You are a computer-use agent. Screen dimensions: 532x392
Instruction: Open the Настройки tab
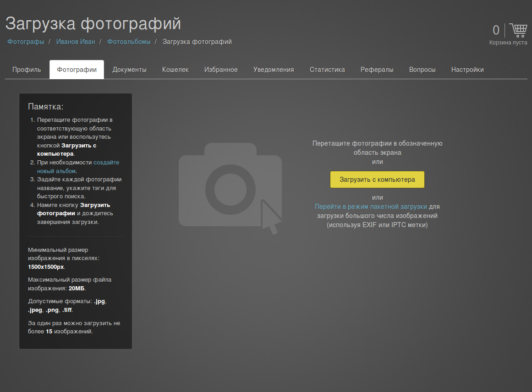(467, 70)
